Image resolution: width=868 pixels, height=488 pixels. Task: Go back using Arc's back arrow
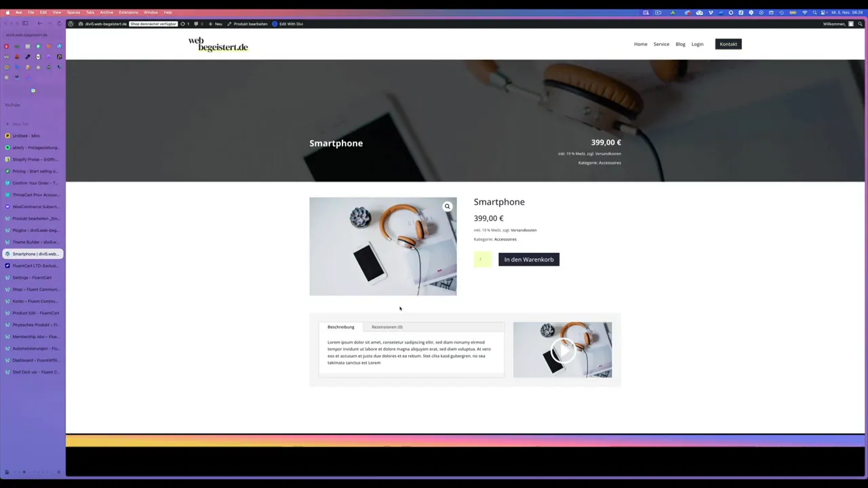[39, 24]
